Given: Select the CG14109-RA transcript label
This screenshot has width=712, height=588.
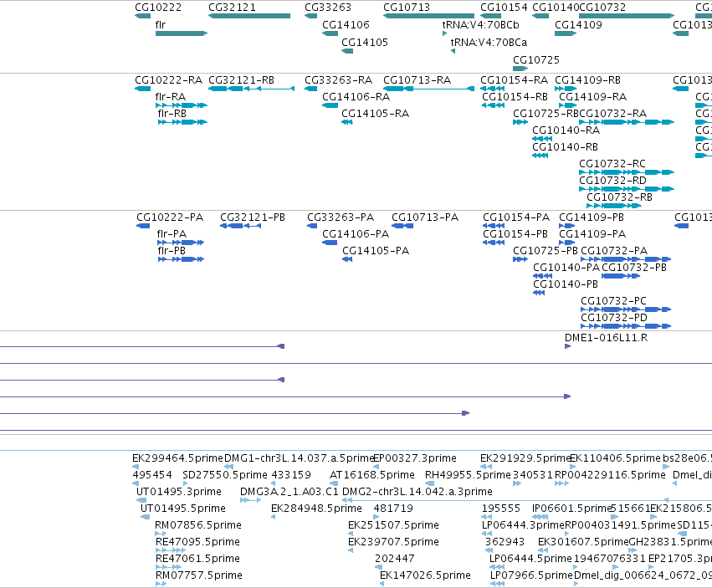Looking at the screenshot, I should 593,97.
